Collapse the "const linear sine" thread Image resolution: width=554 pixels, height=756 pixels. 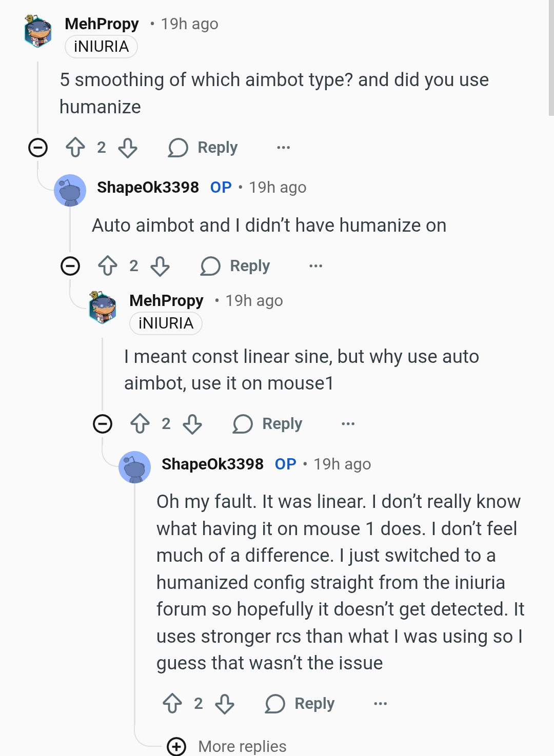(x=103, y=424)
